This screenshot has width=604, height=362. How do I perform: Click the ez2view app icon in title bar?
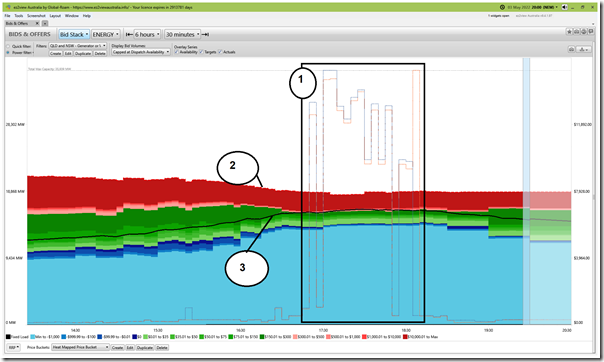8,7
